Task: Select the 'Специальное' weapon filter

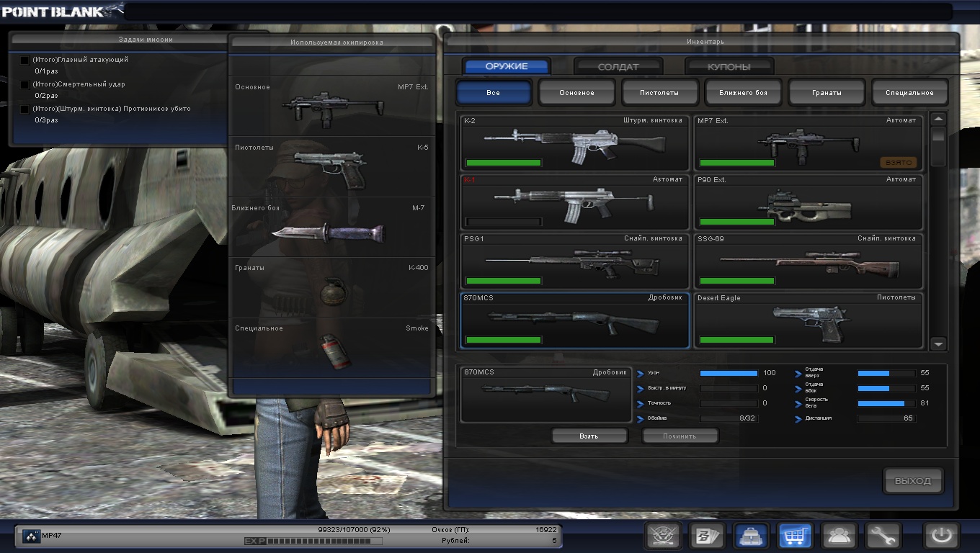Action: coord(910,93)
